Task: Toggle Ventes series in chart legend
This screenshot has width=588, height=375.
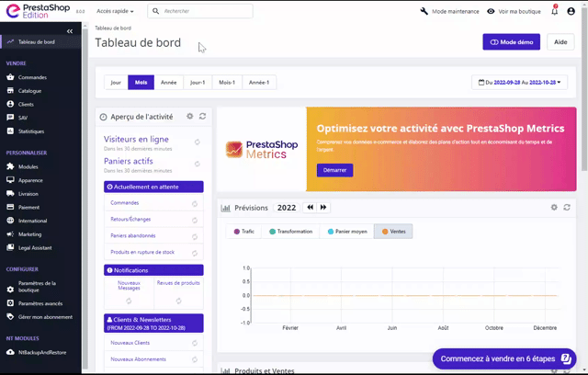Action: pos(393,232)
